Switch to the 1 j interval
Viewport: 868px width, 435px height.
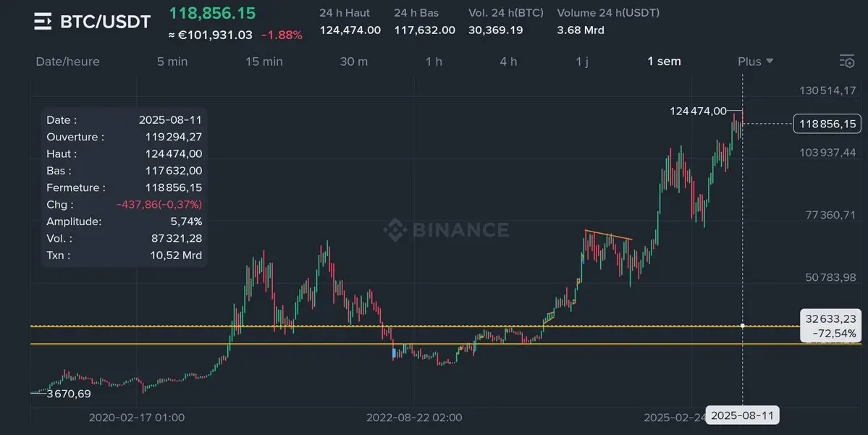point(582,62)
